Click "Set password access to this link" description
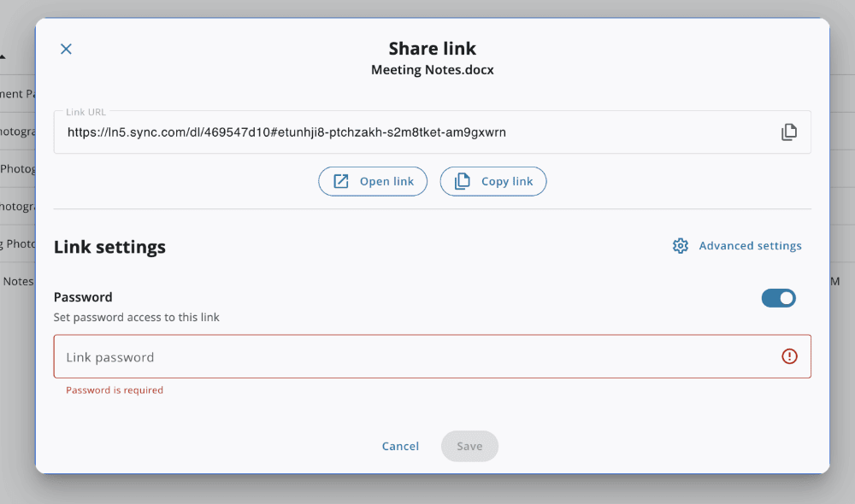This screenshot has height=504, width=855. 137,318
